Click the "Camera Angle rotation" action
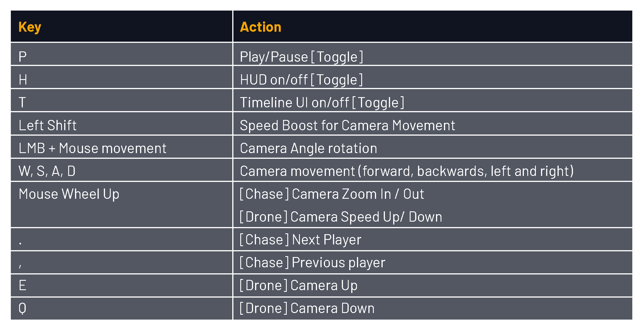644x325 pixels. click(x=308, y=148)
